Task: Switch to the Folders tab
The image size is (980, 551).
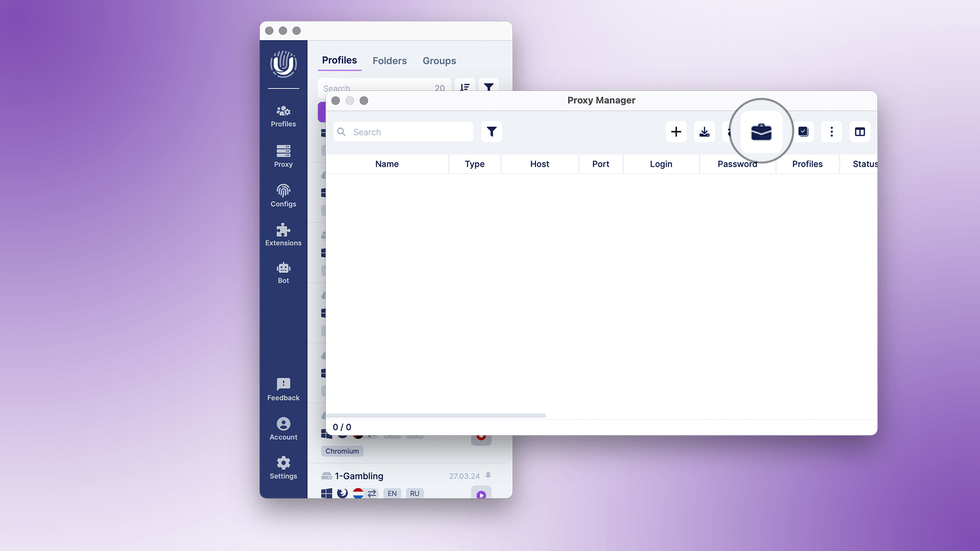Action: click(389, 61)
